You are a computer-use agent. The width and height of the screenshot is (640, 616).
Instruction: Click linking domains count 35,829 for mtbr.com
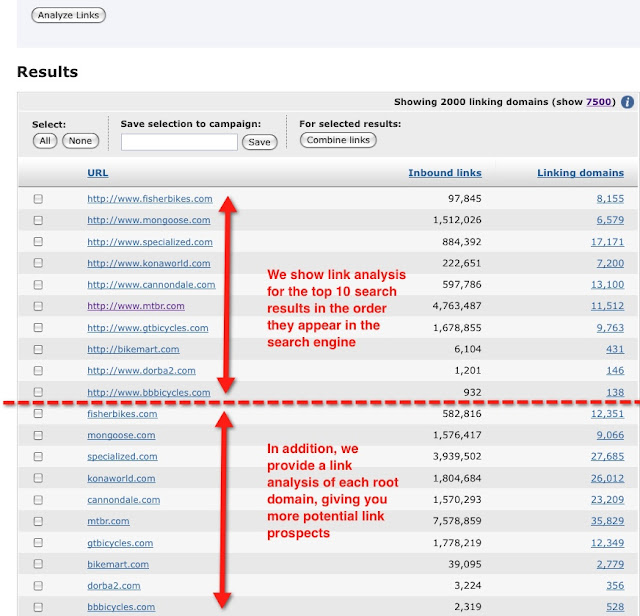pos(607,521)
